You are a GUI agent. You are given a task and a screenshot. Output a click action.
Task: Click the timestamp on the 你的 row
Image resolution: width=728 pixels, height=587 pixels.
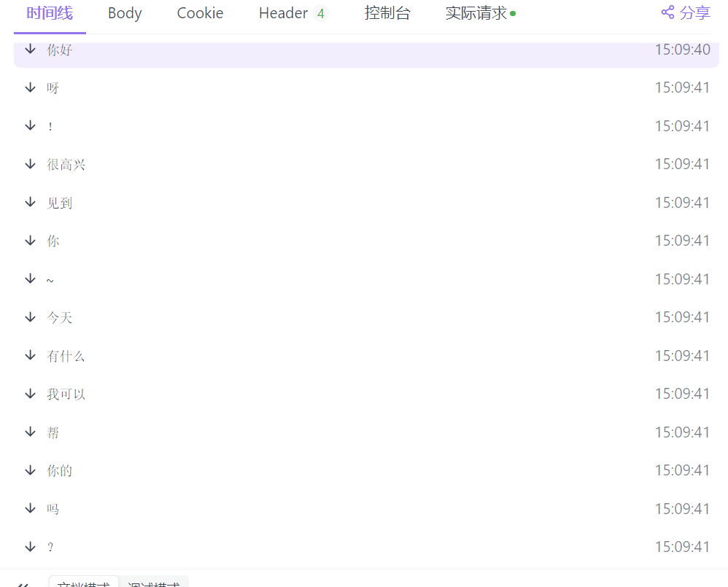click(683, 470)
